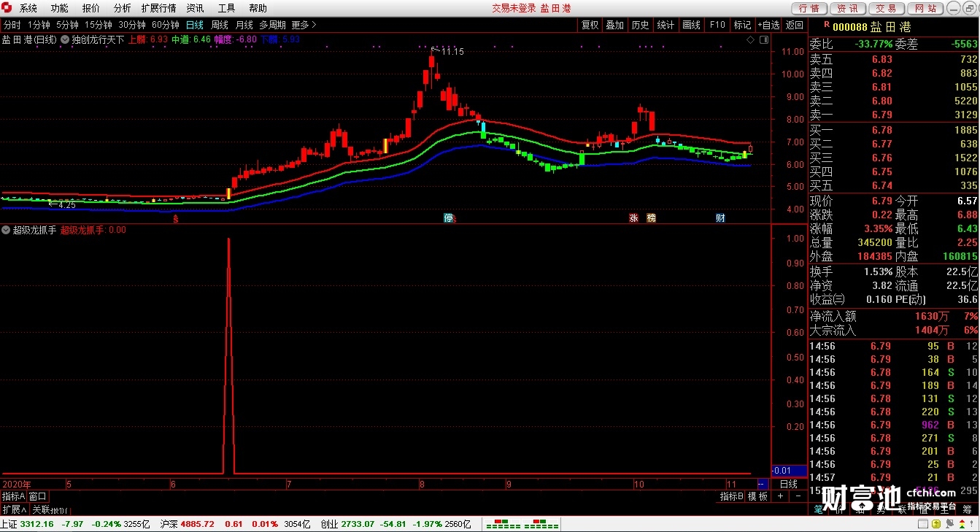The height and width of the screenshot is (532, 980).
Task: Click the top-right 资讯 button
Action: 848,9
